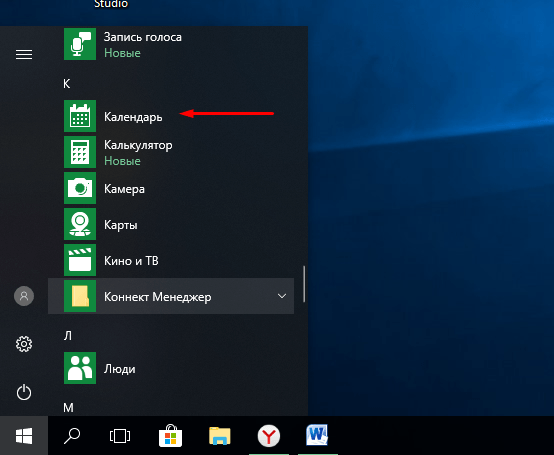The image size is (554, 455).
Task: Launch the Люди people app icon
Action: 80,368
